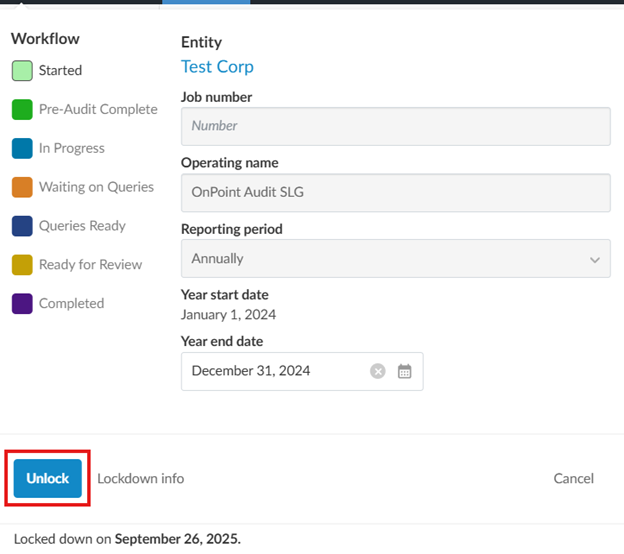Select the yellow Ready for Review swatch
Viewport: 624px width, 554px height.
[22, 265]
